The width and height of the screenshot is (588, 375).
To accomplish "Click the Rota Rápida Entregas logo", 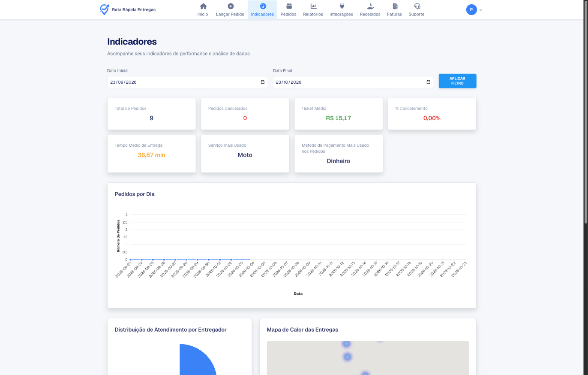I will point(128,9).
